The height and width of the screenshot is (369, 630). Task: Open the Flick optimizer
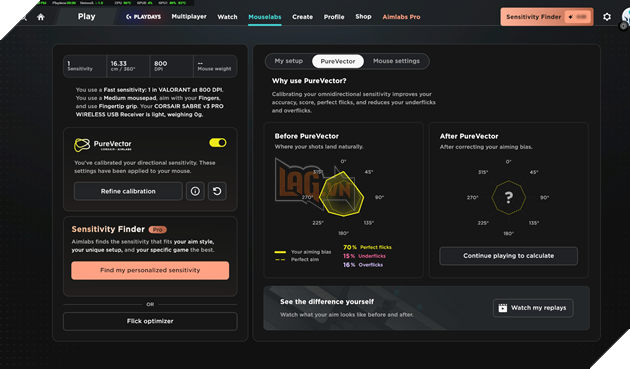(x=150, y=321)
